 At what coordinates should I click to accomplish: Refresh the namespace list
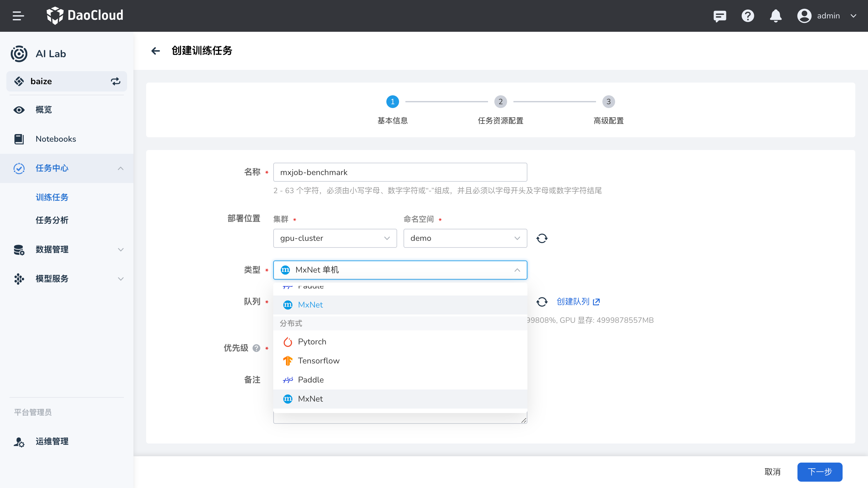pyautogui.click(x=542, y=238)
